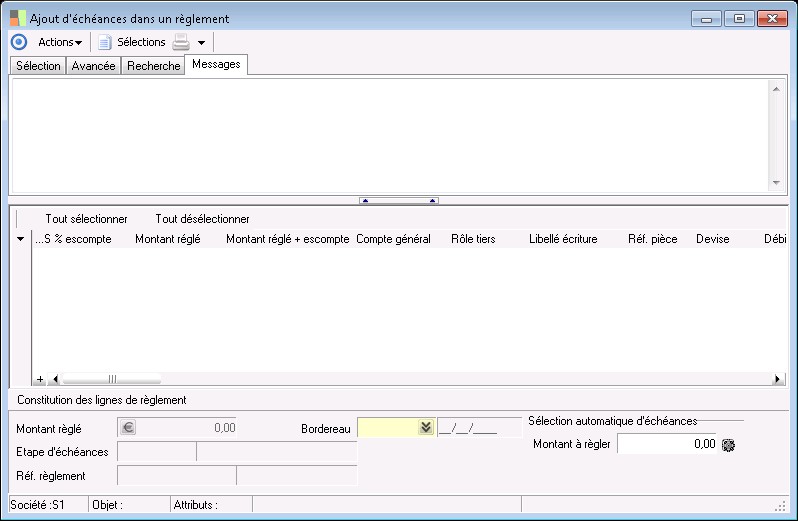Open the grid column selector arrow
Image resolution: width=798 pixels, height=521 pixels.
(21, 240)
